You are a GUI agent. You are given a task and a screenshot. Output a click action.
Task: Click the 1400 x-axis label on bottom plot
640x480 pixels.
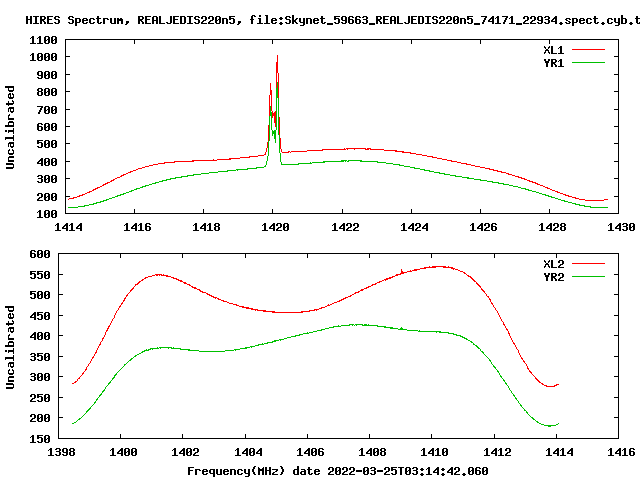coord(123,452)
